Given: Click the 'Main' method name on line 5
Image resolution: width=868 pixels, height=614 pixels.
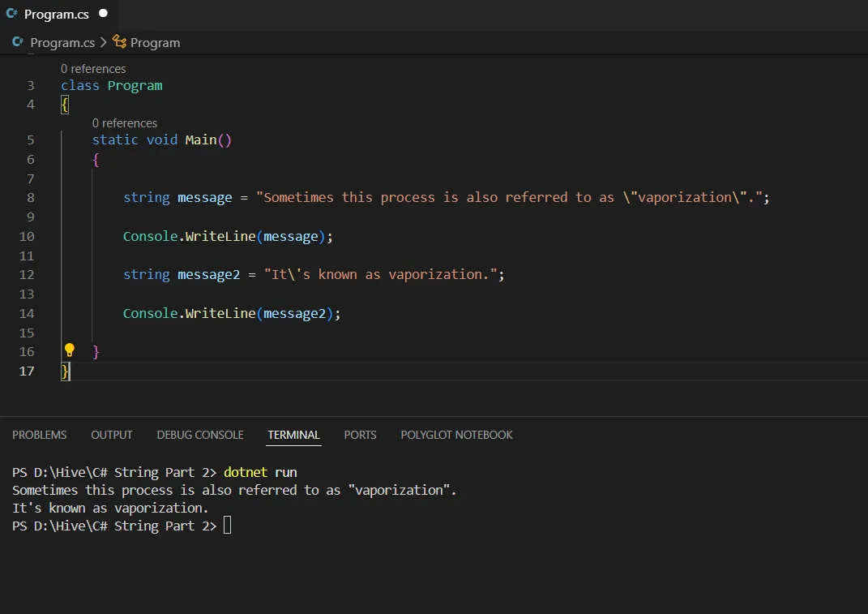Looking at the screenshot, I should click(x=201, y=140).
